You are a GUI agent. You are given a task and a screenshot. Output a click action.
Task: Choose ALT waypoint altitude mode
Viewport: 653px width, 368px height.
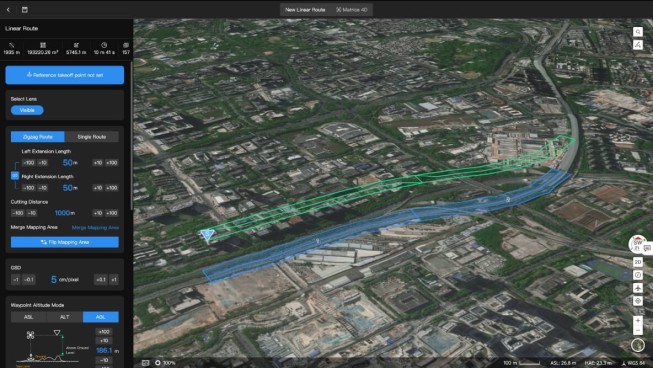coord(65,317)
